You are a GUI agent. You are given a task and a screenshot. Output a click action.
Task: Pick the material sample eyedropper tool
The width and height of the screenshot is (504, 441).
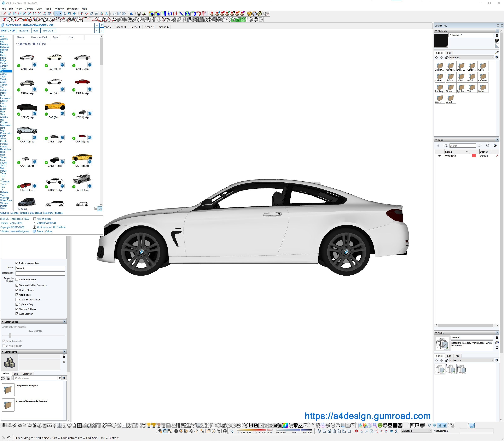point(497,52)
